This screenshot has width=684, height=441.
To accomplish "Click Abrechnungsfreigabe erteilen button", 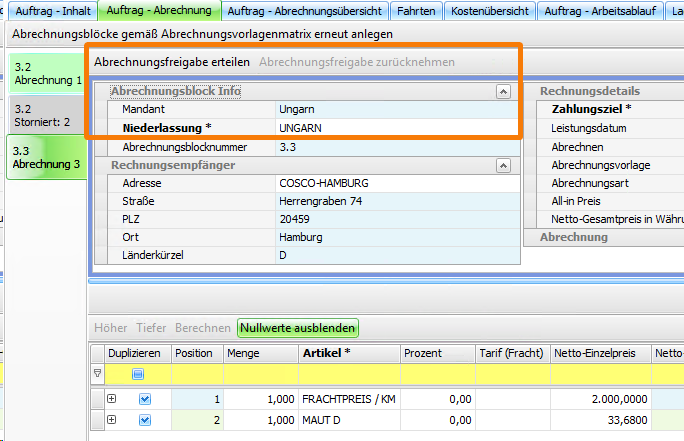I will pos(171,62).
